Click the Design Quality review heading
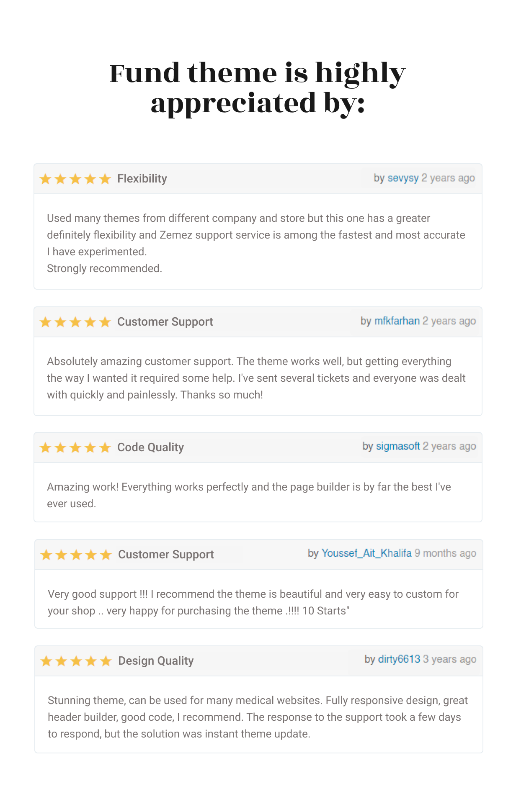 click(156, 661)
